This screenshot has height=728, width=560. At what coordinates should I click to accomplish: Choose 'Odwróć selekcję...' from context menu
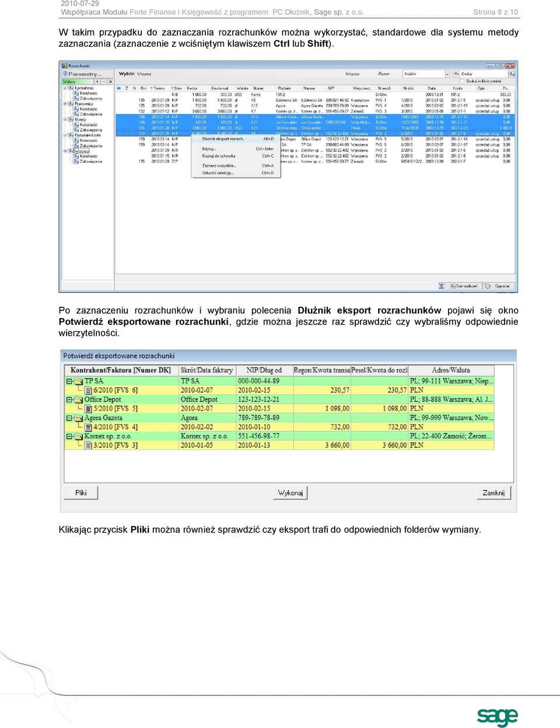(x=236, y=173)
